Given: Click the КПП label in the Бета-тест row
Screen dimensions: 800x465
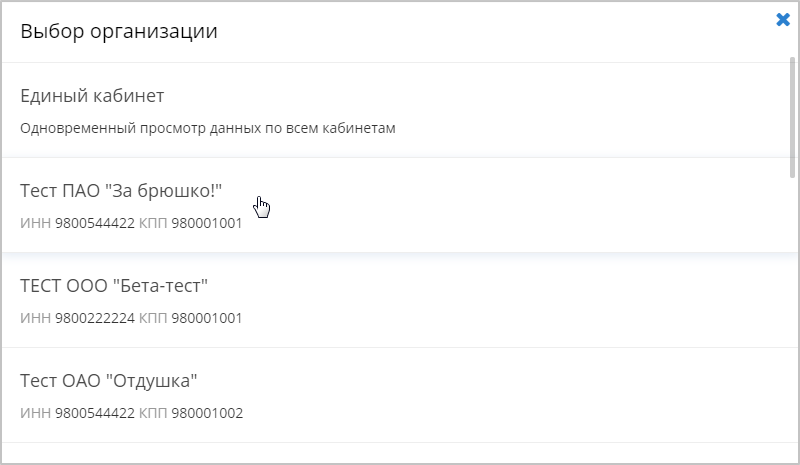Looking at the screenshot, I should [x=153, y=318].
